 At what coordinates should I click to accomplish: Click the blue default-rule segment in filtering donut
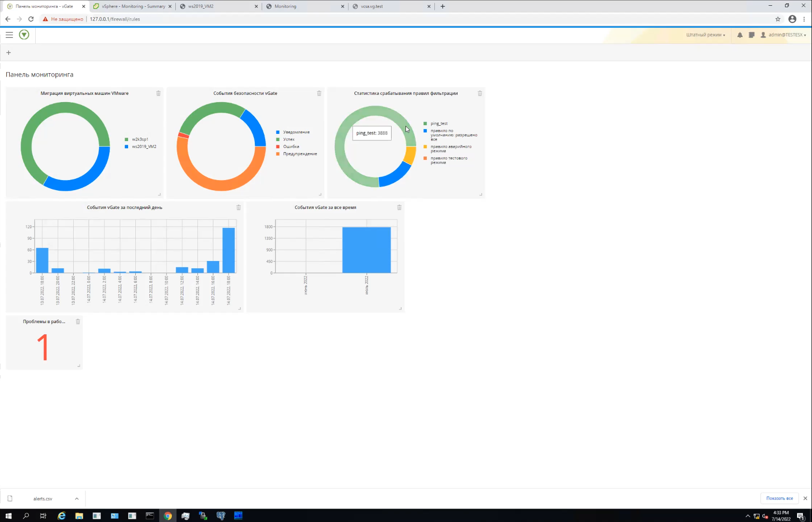tap(397, 175)
